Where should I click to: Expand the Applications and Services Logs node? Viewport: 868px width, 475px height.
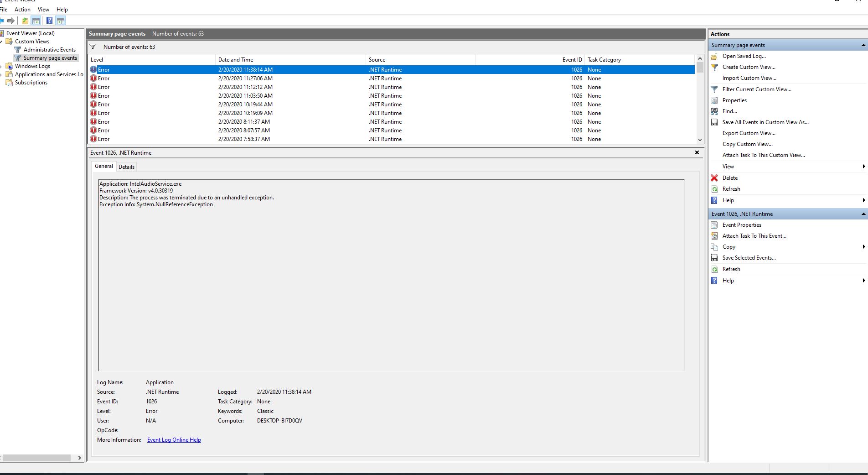(1, 74)
